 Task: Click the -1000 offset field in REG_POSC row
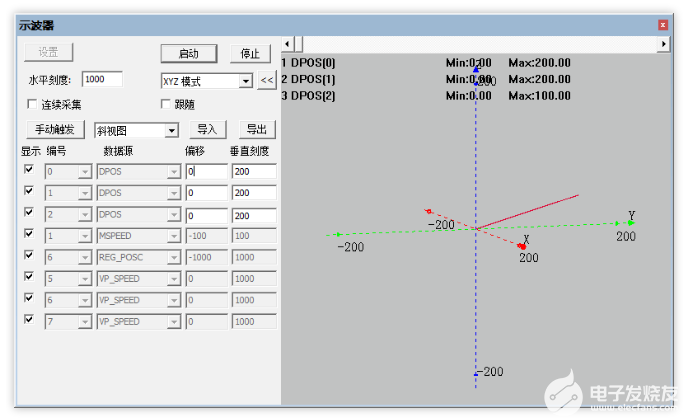pos(207,257)
